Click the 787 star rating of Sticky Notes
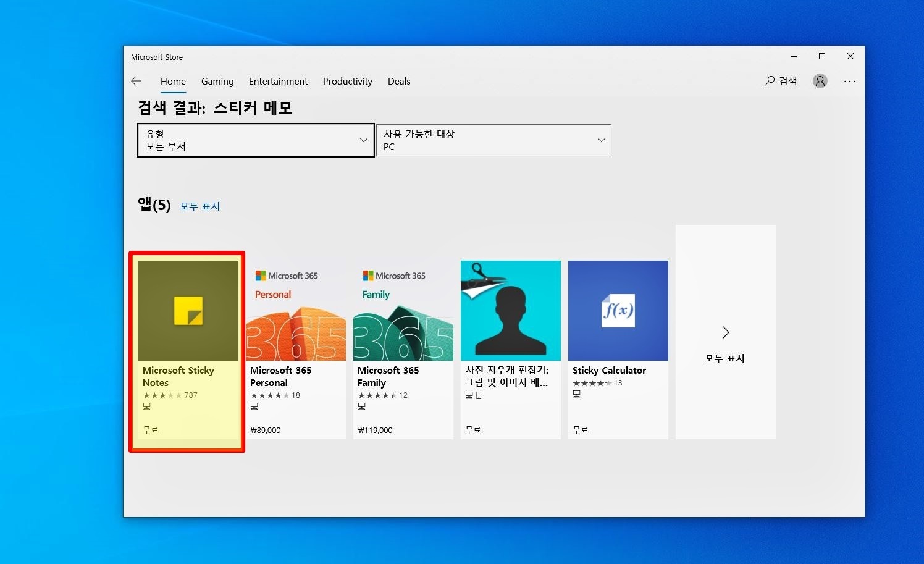This screenshot has width=924, height=564. tap(170, 395)
